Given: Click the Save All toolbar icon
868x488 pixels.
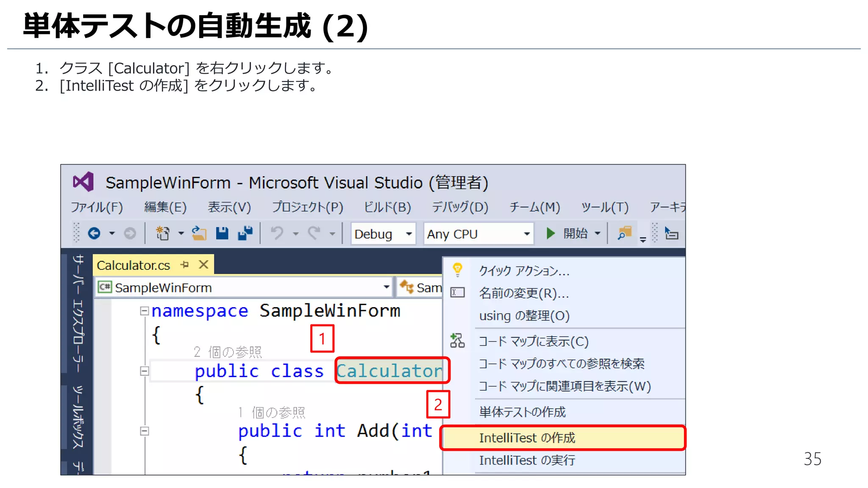Looking at the screenshot, I should (245, 233).
